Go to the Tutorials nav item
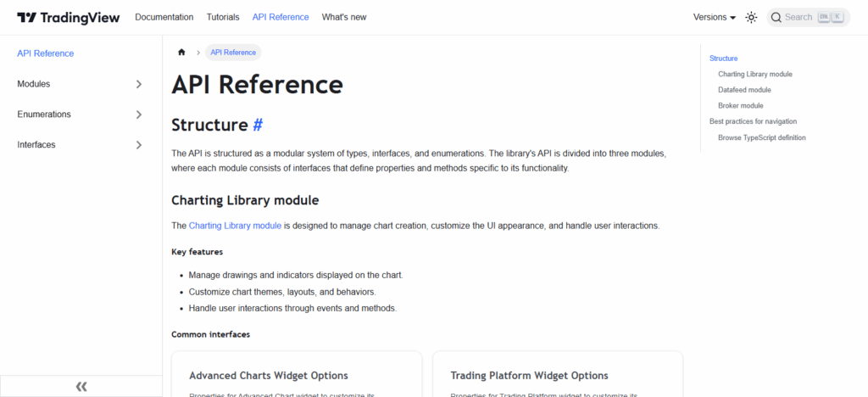This screenshot has height=397, width=868. (222, 17)
